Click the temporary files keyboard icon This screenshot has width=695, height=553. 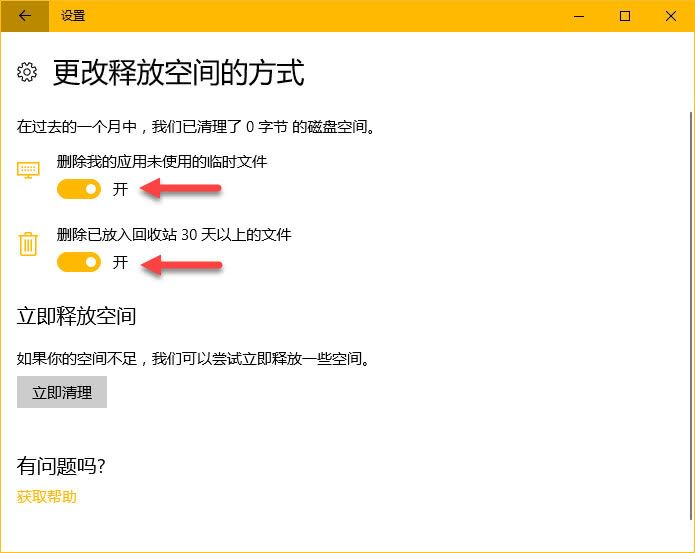28,170
